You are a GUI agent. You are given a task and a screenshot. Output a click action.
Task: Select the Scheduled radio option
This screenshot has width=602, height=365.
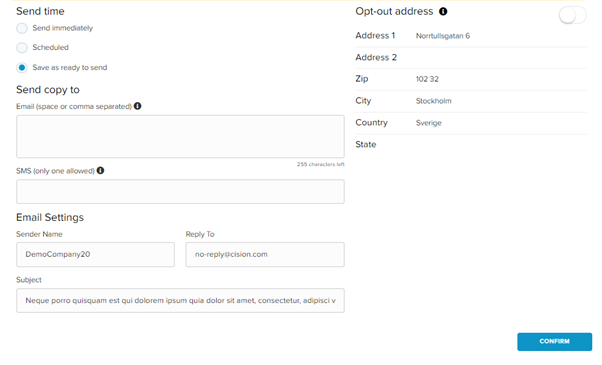pos(22,48)
